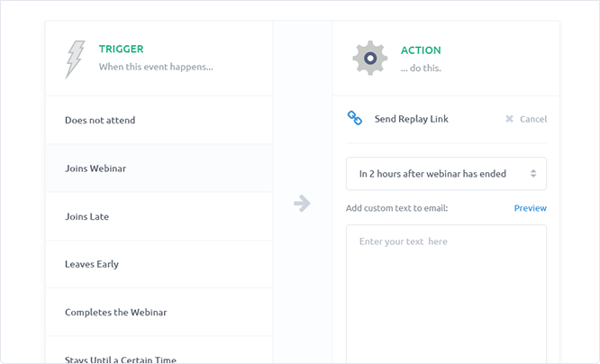Click the gear Action icon

(x=370, y=59)
